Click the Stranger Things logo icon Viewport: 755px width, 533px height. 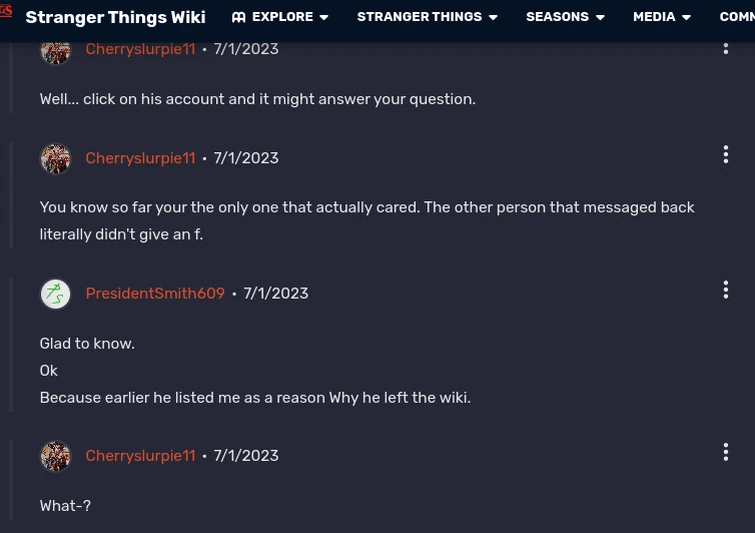pos(5,12)
